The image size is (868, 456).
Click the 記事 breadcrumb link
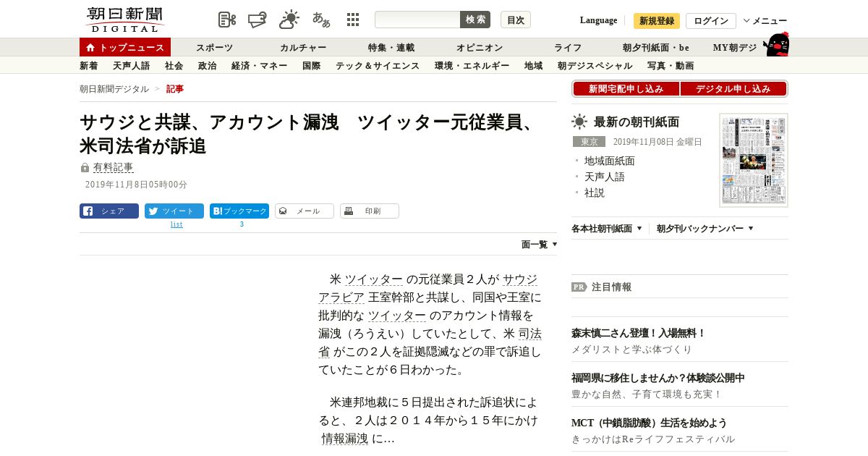pos(175,89)
